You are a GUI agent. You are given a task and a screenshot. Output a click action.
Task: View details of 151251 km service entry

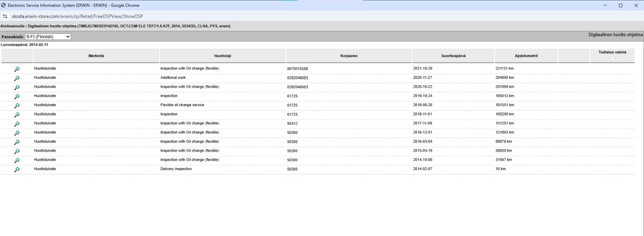click(17, 124)
